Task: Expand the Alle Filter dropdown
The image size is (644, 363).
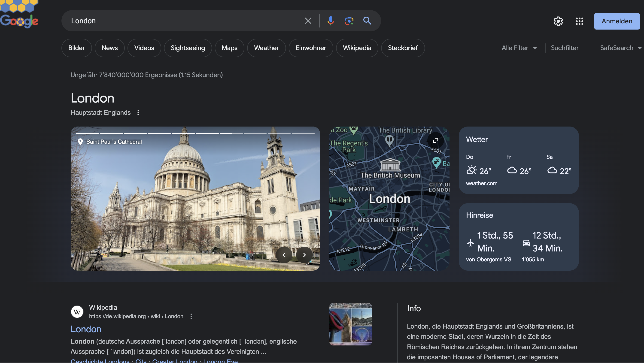Action: coord(519,48)
